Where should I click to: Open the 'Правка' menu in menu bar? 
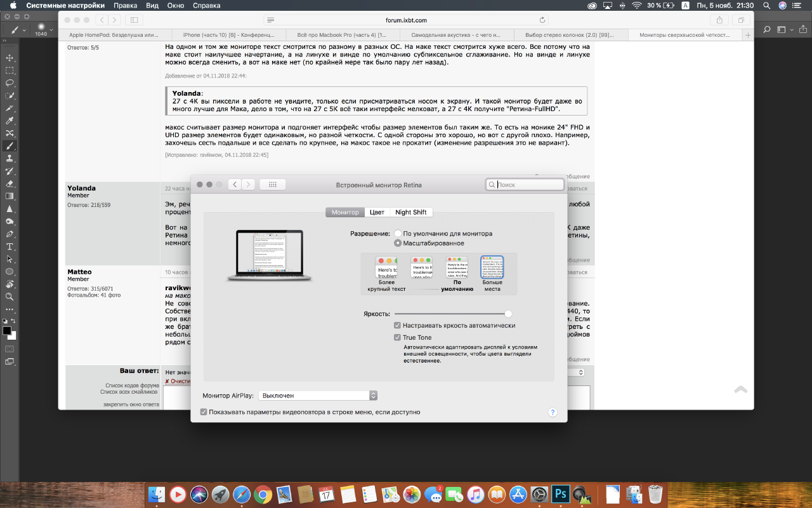[126, 5]
